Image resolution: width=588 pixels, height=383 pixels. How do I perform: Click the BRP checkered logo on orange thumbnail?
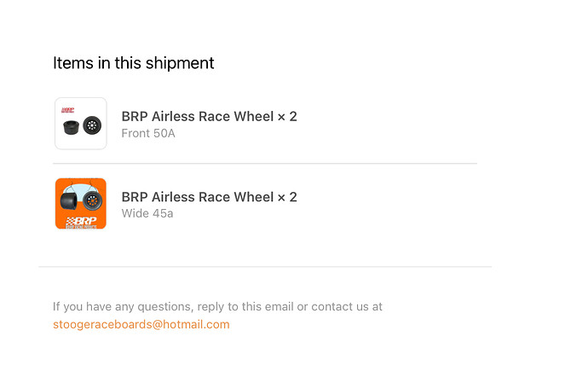[80, 221]
